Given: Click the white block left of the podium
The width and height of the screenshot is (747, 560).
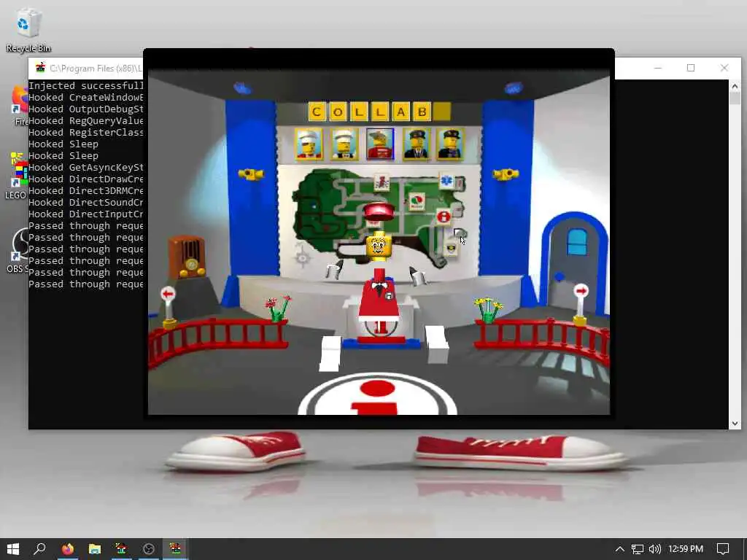Looking at the screenshot, I should click(x=330, y=353).
